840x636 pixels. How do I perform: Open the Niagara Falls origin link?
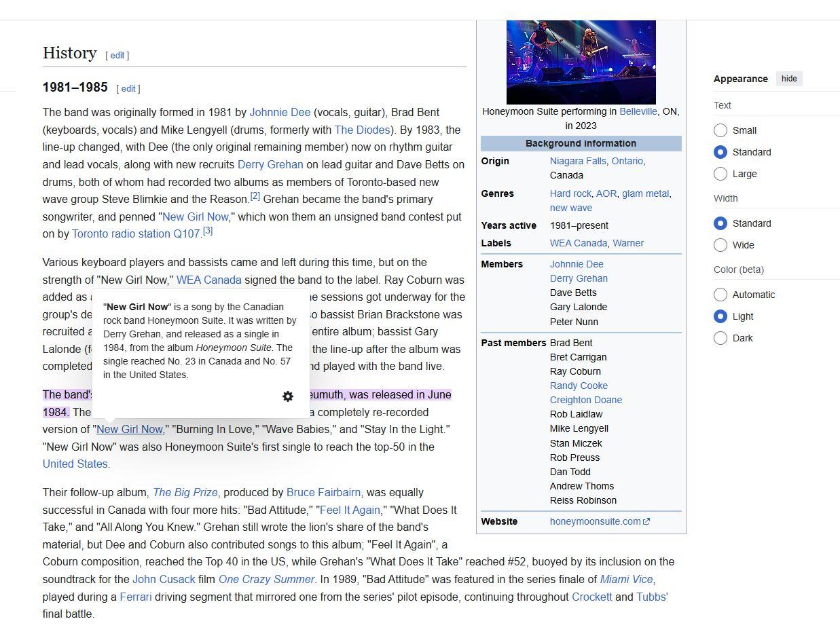(x=577, y=161)
